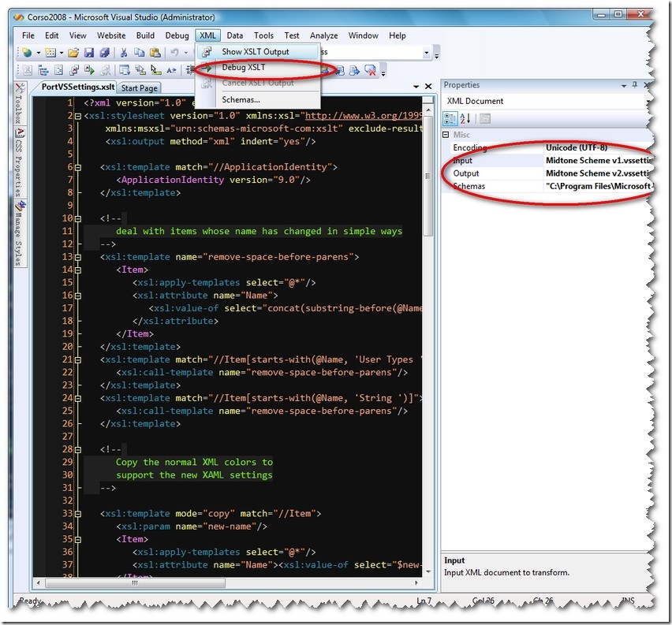This screenshot has height=625, width=672.
Task: Click the Undo arrow icon
Action: 174,53
